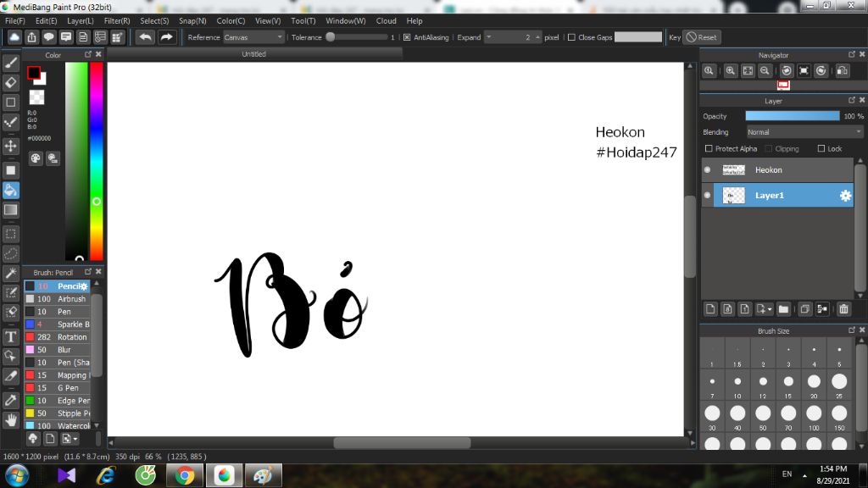Open the Cloud menu
Viewport: 868px width, 488px height.
[x=386, y=20]
